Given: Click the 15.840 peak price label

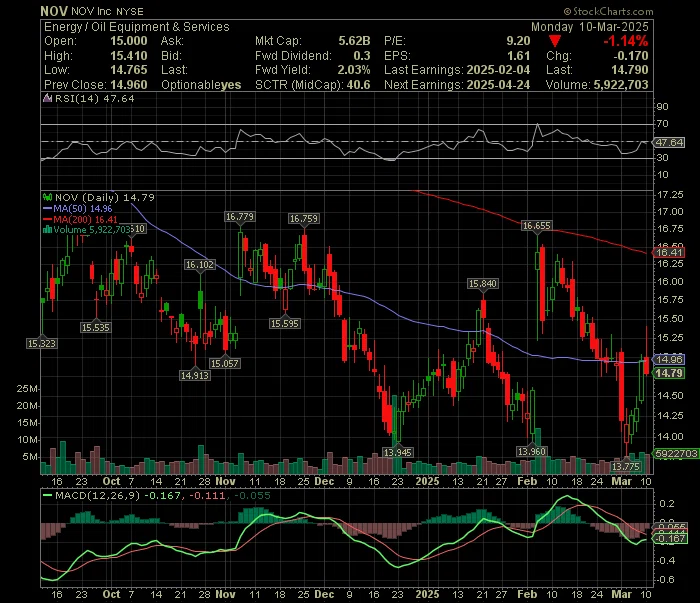Looking at the screenshot, I should click(x=483, y=283).
